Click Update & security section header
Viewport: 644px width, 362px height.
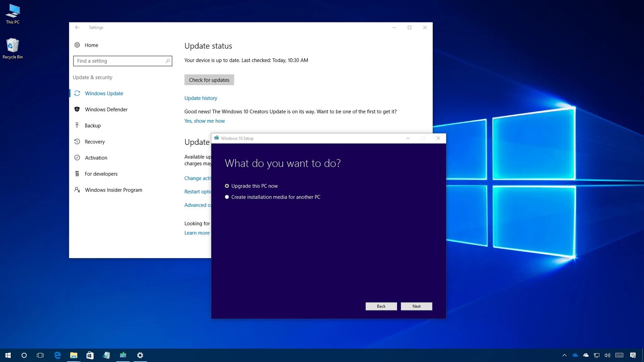click(x=92, y=77)
